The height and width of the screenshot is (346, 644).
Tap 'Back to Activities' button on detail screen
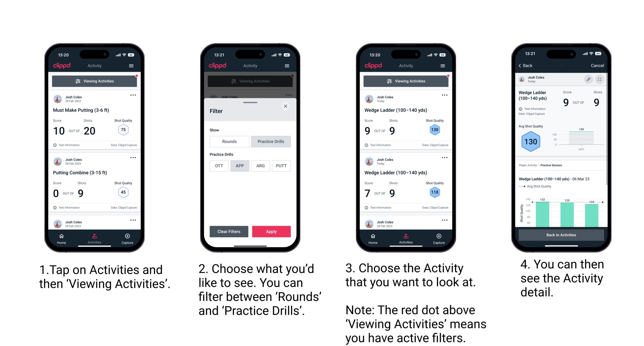click(561, 235)
